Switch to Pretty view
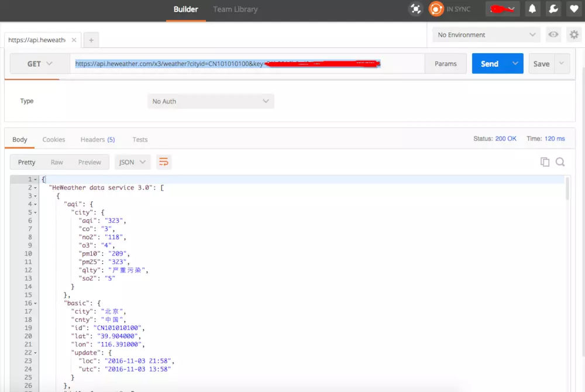The width and height of the screenshot is (585, 392). 26,162
